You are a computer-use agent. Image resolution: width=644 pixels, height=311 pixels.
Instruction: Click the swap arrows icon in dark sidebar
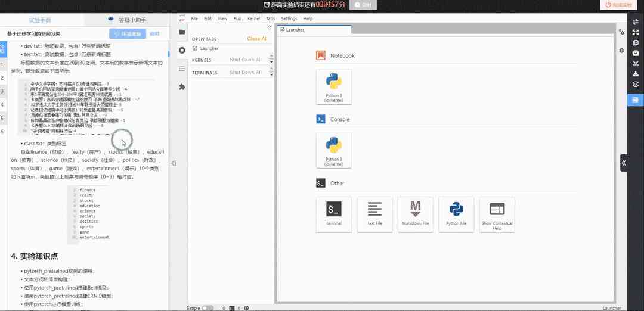(636, 22)
